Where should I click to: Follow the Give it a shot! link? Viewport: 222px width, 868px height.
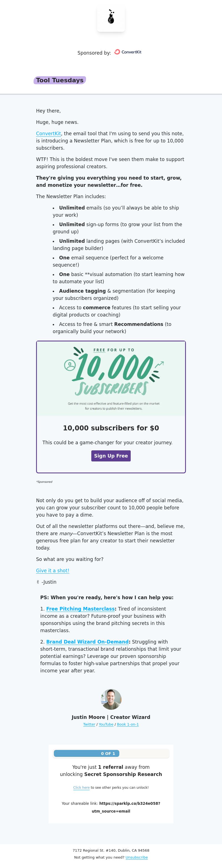coord(53,570)
